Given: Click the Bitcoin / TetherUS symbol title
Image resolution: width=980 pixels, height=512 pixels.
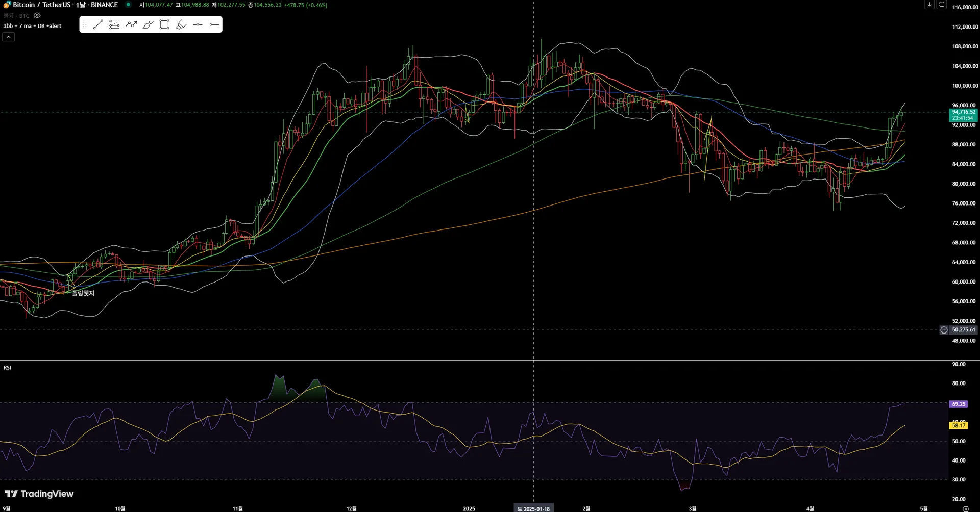Looking at the screenshot, I should point(42,5).
